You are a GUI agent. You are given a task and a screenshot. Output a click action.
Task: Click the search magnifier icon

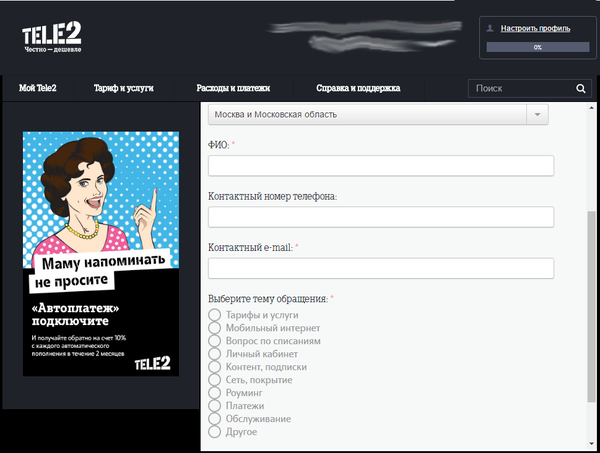coord(580,89)
